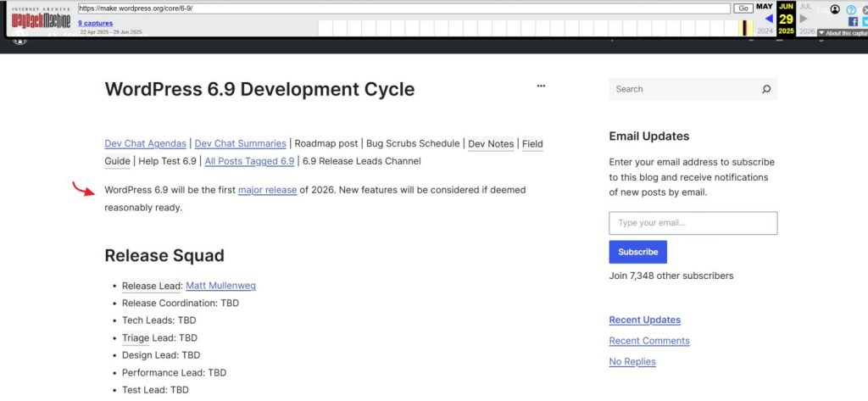Click Performance Lead: TBD item
The width and height of the screenshot is (868, 401).
coord(174,373)
